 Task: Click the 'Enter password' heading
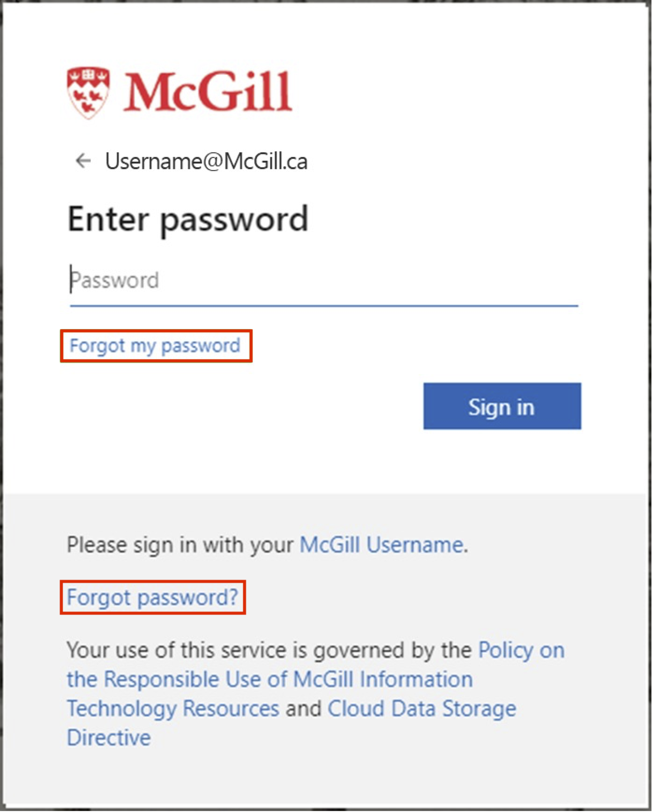[x=188, y=219]
